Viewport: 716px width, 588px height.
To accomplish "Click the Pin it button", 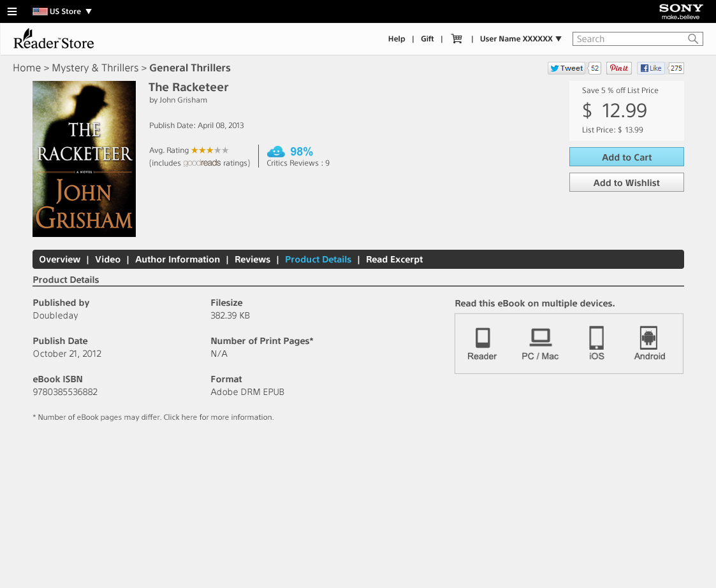I will 618,68.
